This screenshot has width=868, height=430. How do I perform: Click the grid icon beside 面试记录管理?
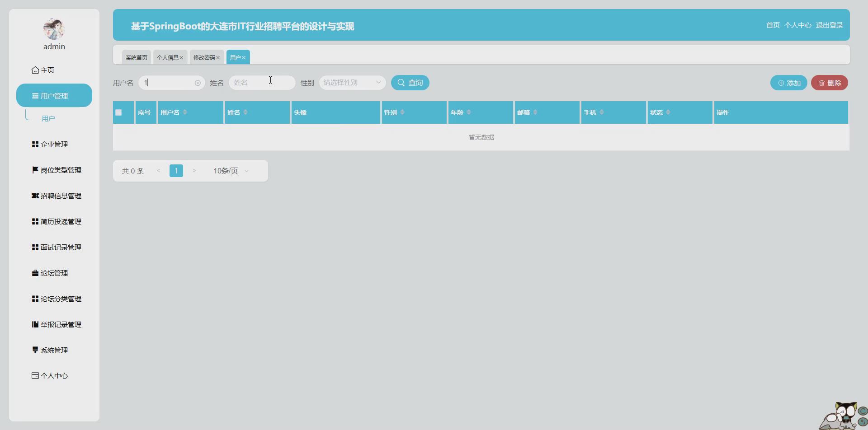[x=35, y=247]
